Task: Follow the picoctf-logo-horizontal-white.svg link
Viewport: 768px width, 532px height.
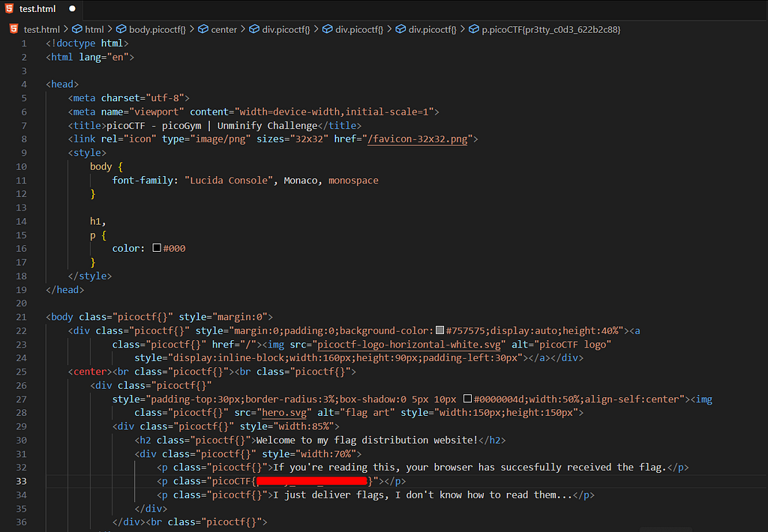Action: click(x=409, y=345)
